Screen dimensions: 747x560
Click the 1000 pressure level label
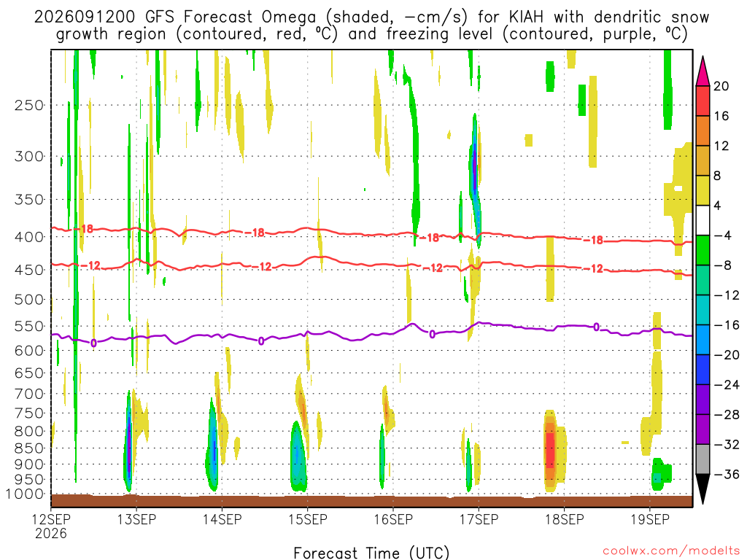[x=26, y=494]
